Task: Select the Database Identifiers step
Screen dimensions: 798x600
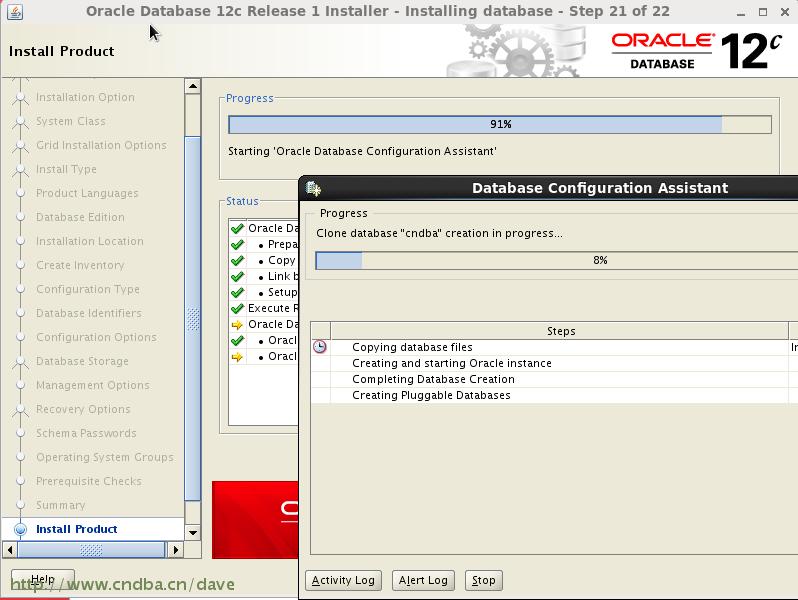Action: (89, 313)
